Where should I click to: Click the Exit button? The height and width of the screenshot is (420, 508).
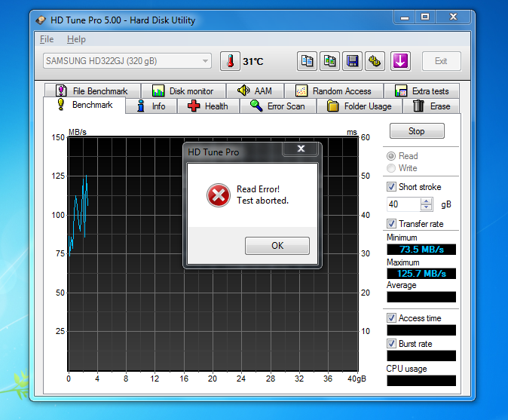pos(441,61)
